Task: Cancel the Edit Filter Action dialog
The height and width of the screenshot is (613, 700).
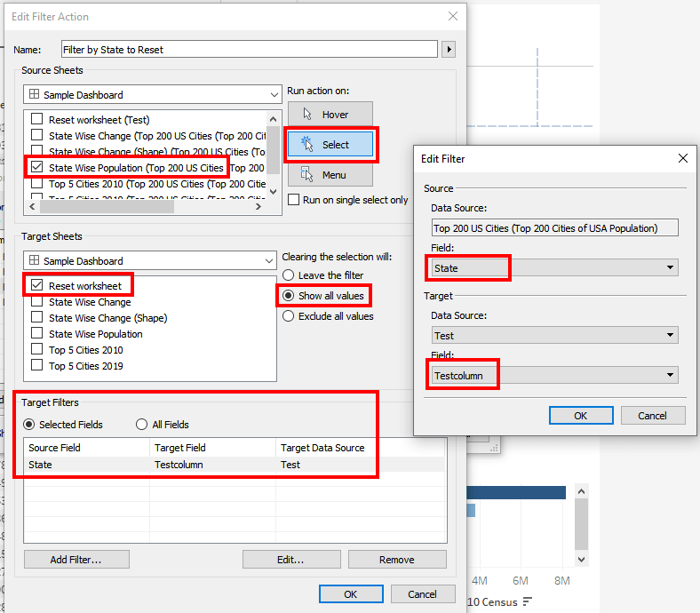Action: pos(423,594)
